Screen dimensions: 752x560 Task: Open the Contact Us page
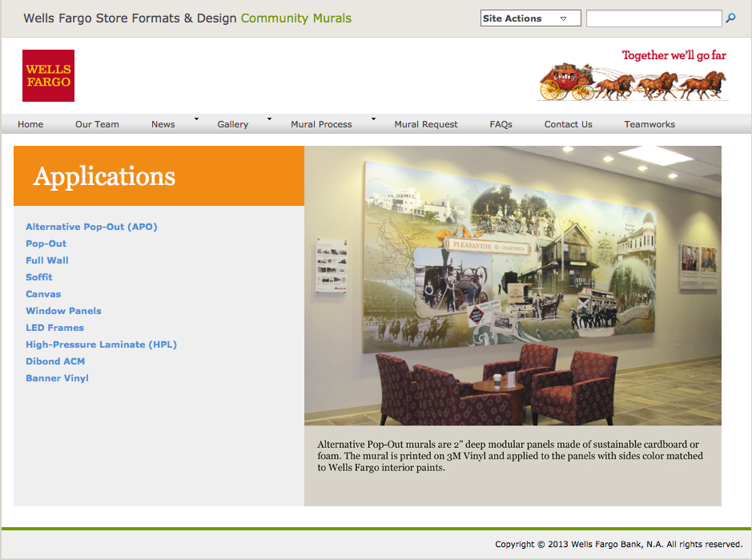coord(569,124)
